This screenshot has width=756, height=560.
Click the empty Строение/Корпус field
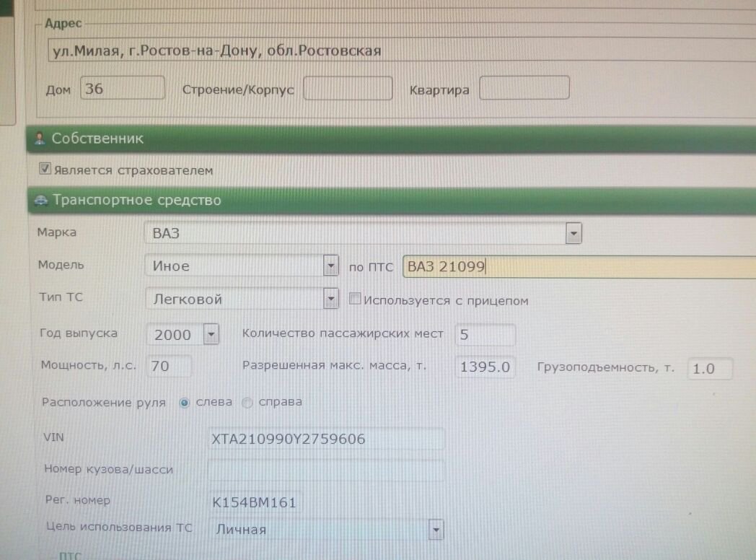click(348, 88)
